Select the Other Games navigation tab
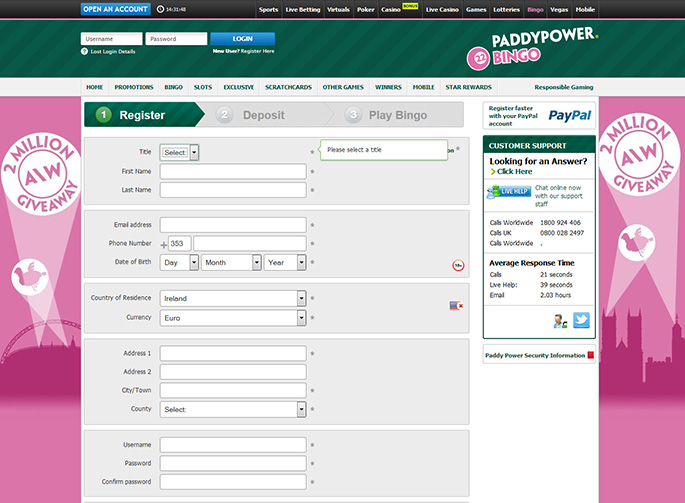 [343, 87]
